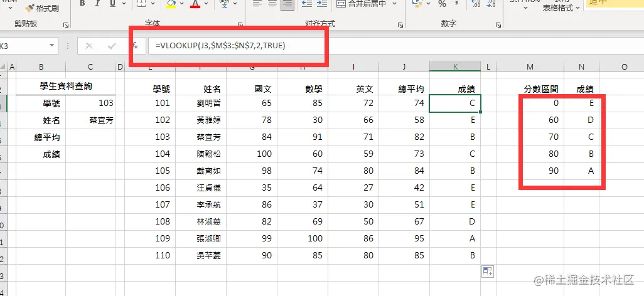This screenshot has height=296, width=644.
Task: Confirm formula entry with checkmark
Action: point(111,46)
